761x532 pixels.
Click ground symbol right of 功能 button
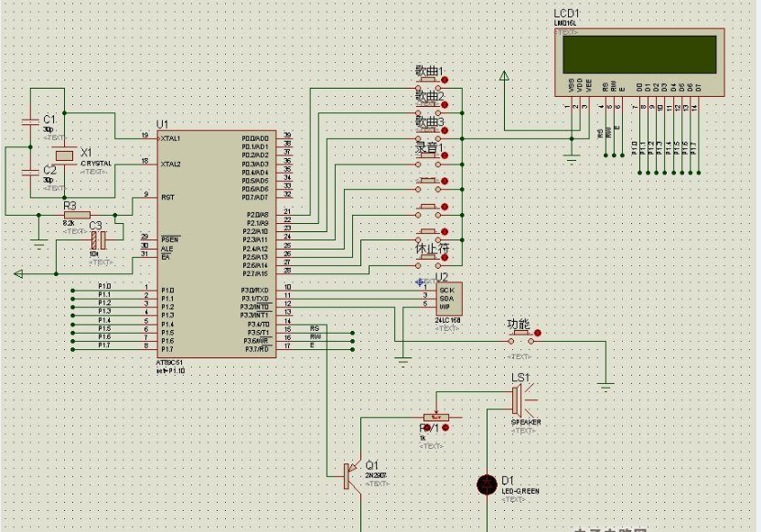606,387
